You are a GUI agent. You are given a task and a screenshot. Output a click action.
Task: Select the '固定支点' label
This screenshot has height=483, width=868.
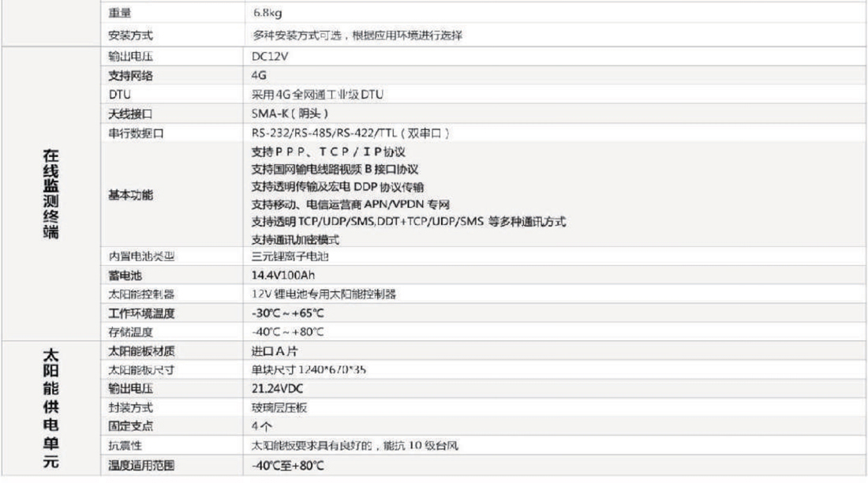tap(130, 426)
